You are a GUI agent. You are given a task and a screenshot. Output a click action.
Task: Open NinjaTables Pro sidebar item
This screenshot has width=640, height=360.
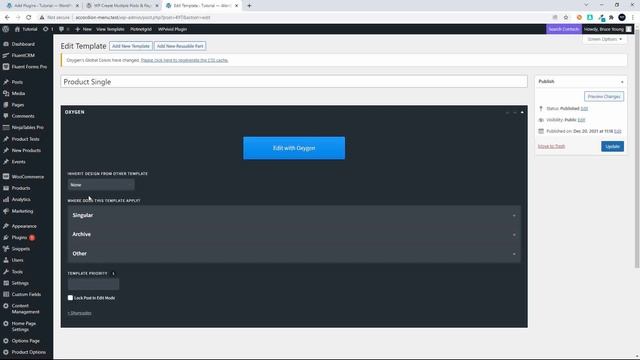27,127
